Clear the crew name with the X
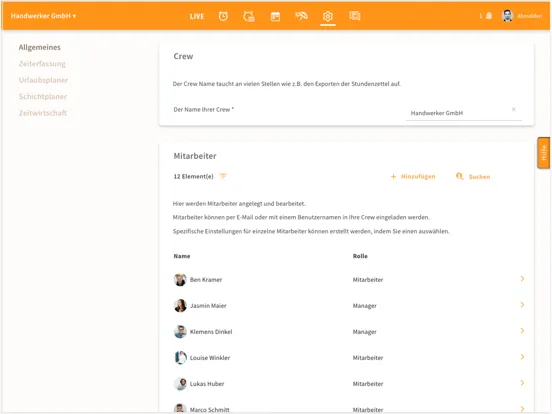 click(x=514, y=109)
